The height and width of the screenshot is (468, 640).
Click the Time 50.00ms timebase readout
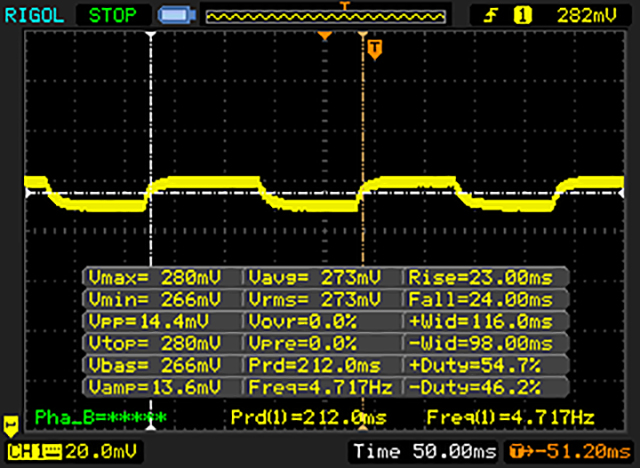coord(425,451)
